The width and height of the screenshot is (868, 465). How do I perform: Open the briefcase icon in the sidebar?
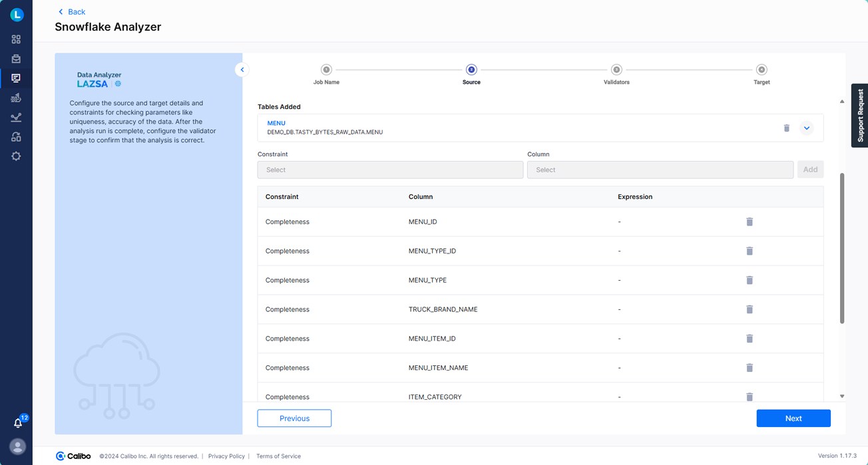16,59
